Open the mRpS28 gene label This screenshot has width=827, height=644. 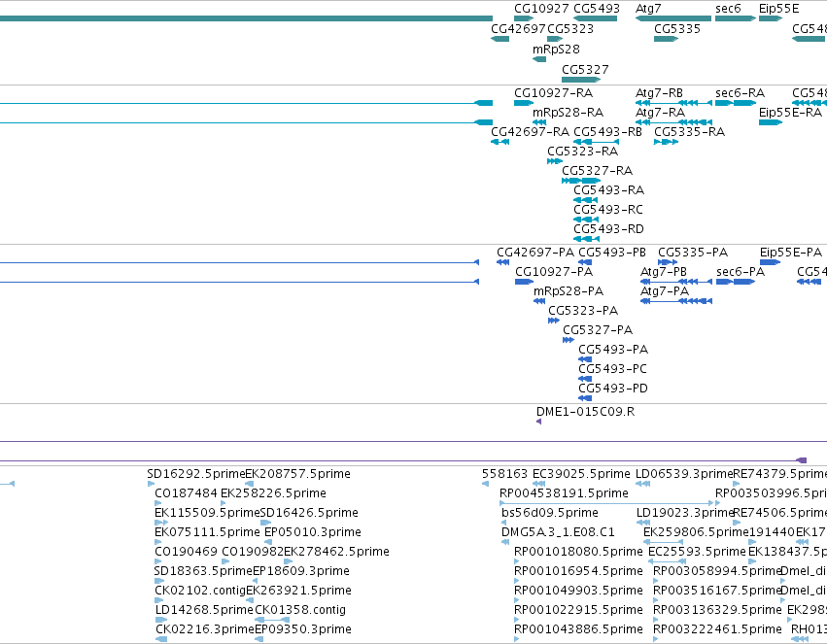(x=556, y=50)
